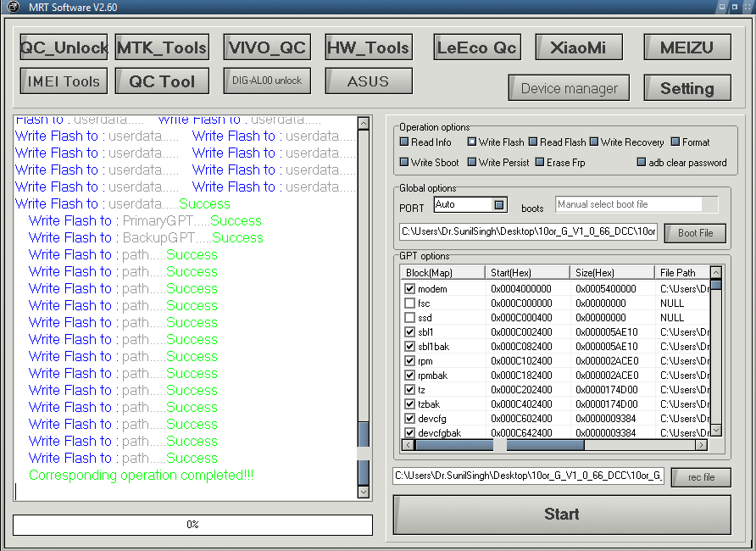The image size is (756, 551).
Task: Enable the Read Info option
Action: (404, 142)
